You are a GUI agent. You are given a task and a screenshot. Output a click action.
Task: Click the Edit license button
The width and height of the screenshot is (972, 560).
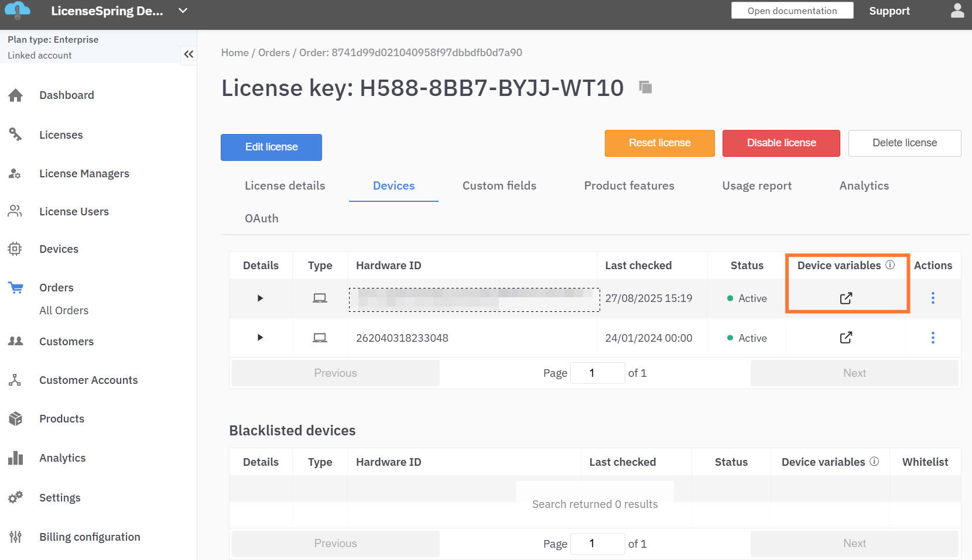click(271, 147)
